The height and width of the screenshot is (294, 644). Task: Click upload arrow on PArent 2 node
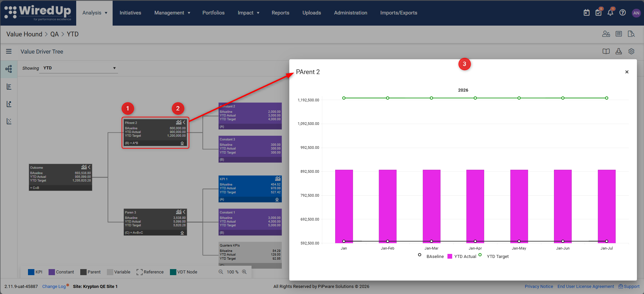point(182,143)
